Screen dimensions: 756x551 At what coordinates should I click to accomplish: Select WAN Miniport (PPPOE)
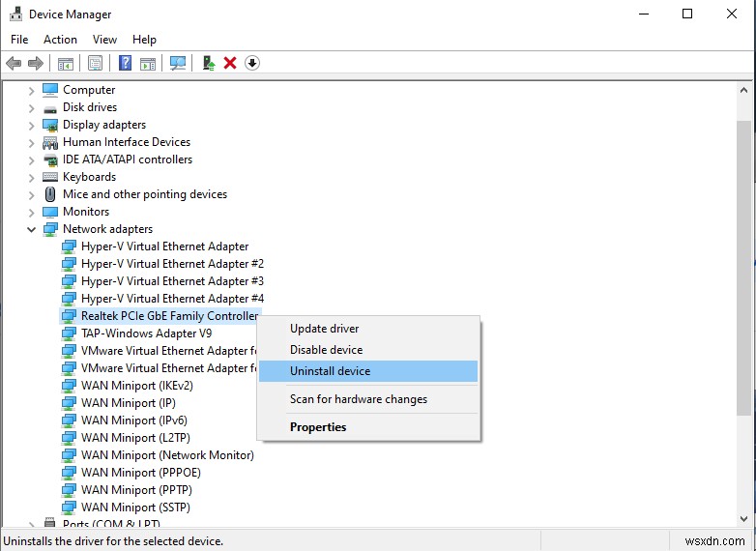tap(141, 473)
